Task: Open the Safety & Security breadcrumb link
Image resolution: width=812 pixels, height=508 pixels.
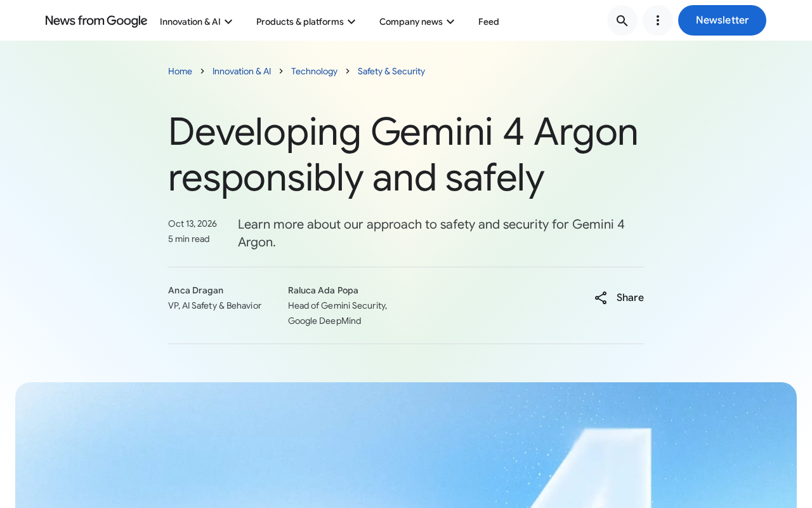Action: pyautogui.click(x=391, y=71)
